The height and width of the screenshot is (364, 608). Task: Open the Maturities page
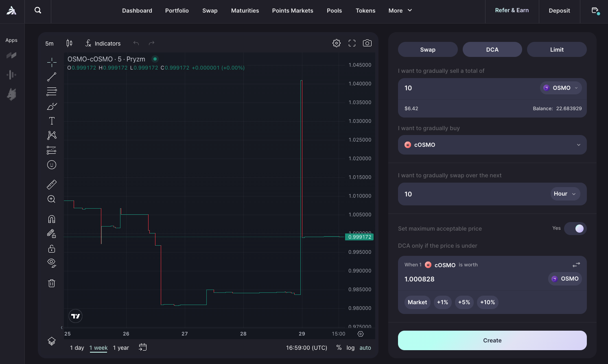pos(245,11)
